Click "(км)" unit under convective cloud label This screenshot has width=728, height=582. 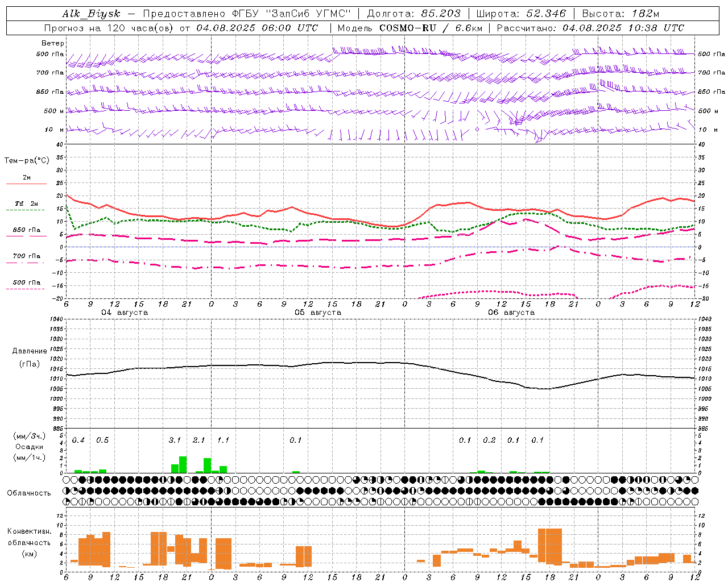pos(30,554)
